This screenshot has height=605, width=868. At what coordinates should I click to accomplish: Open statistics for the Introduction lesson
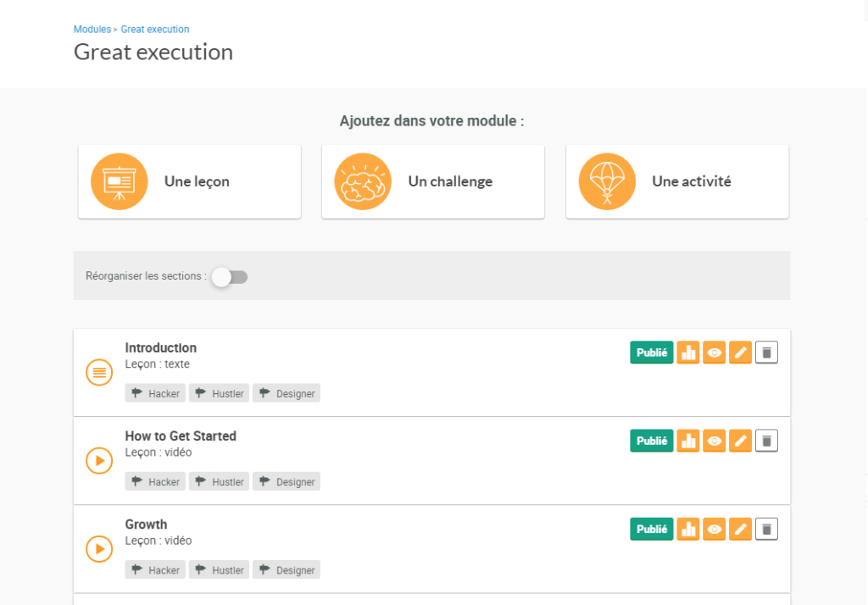pyautogui.click(x=688, y=352)
